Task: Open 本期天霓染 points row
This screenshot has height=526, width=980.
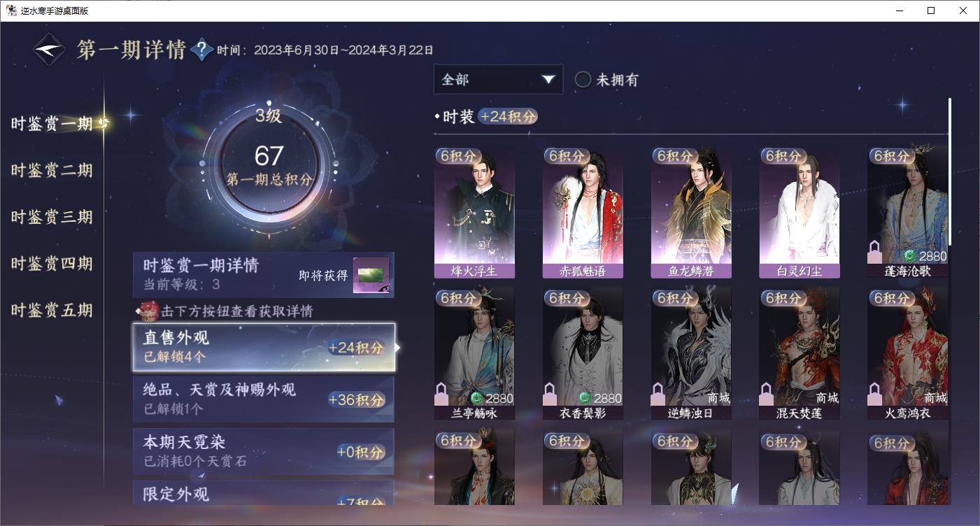Action: coord(264,452)
